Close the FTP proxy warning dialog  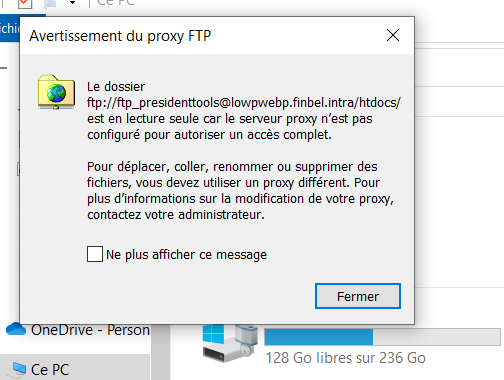point(393,35)
